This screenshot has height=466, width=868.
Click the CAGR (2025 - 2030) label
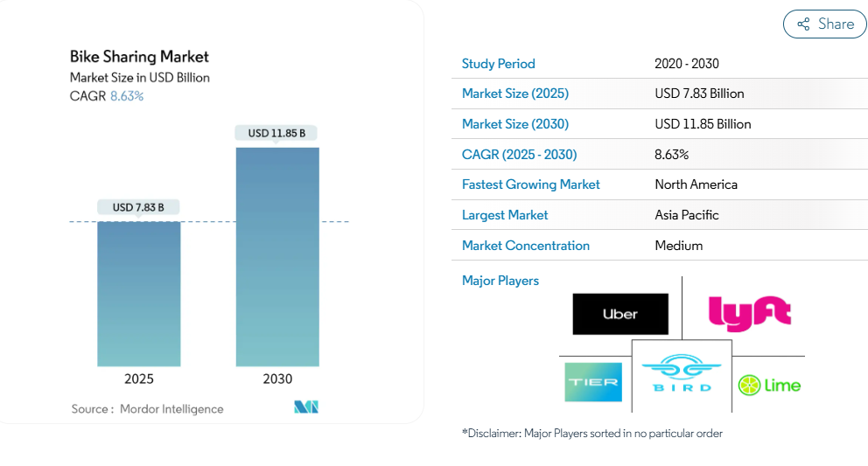[520, 155]
